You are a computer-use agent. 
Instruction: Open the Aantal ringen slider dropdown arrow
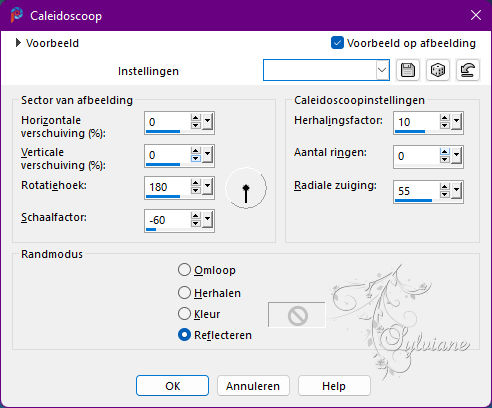456,156
